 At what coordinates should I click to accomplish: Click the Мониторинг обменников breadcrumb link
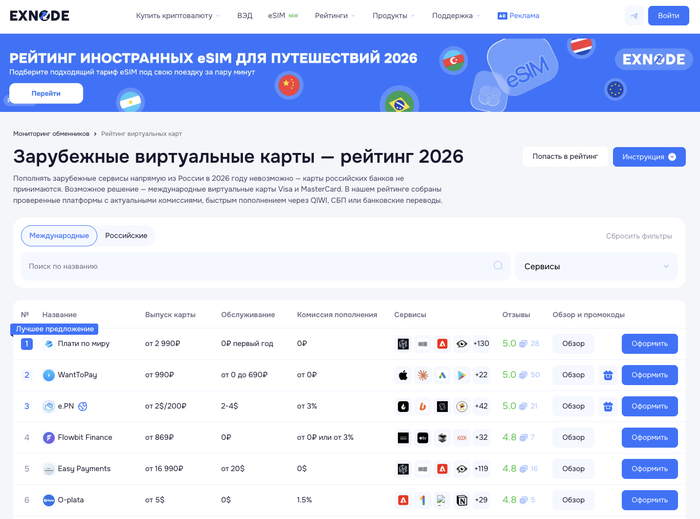[x=51, y=133]
